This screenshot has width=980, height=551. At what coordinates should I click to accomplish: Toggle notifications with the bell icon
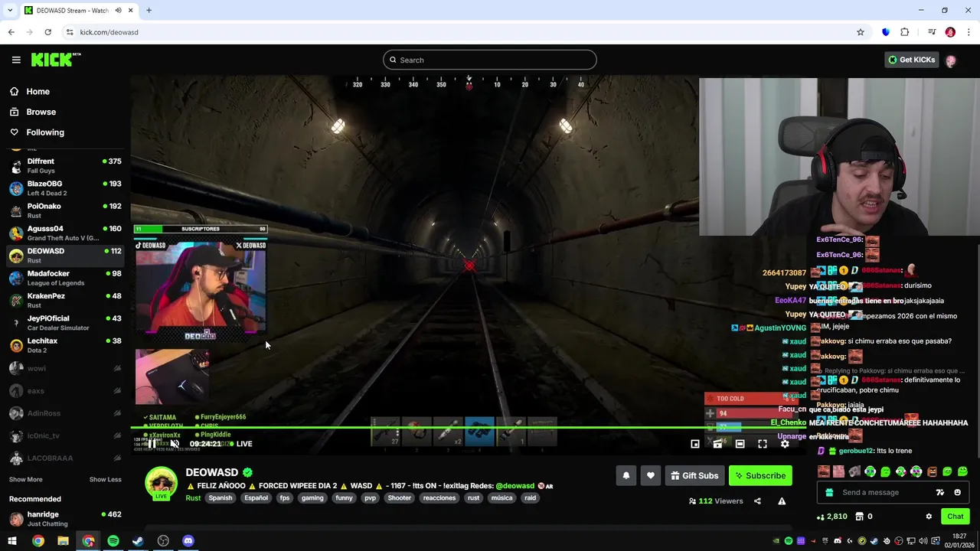pos(626,476)
